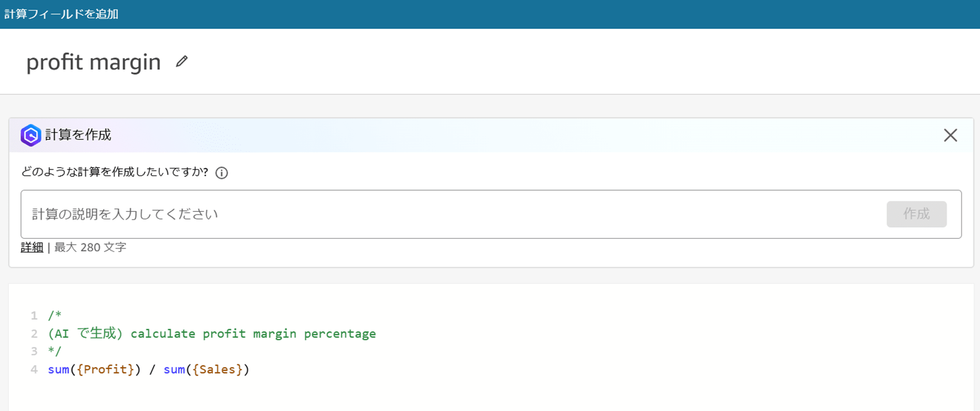The height and width of the screenshot is (411, 980).
Task: Click the comment closing */ on line 3
Action: click(54, 351)
